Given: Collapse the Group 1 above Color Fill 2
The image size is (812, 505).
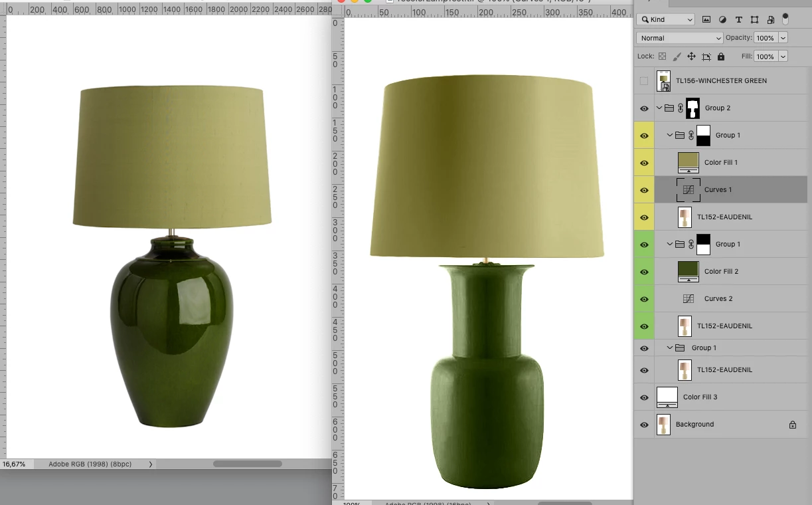Looking at the screenshot, I should tap(670, 244).
